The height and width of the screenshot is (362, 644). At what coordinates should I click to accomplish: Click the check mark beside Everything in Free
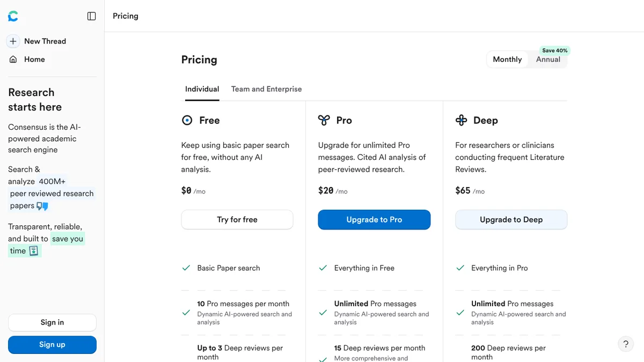[323, 268]
